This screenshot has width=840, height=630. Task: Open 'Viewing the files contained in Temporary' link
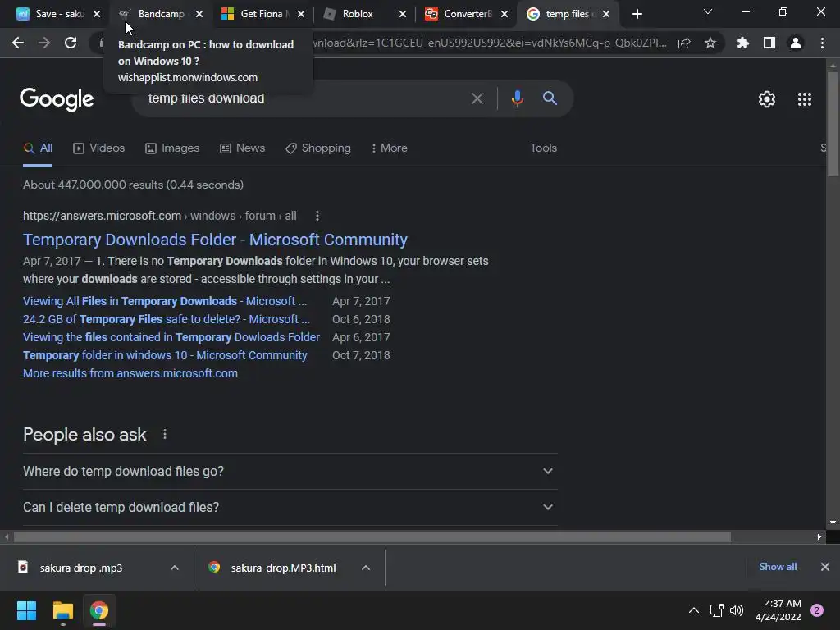171,337
